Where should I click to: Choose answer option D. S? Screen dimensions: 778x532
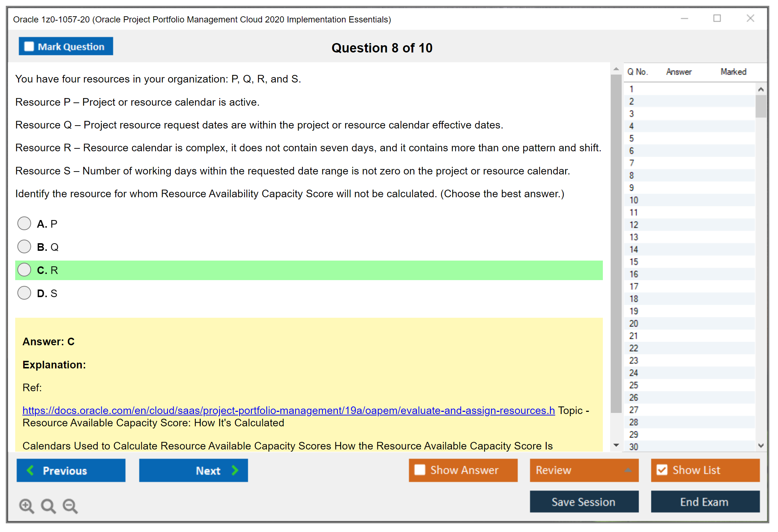24,293
